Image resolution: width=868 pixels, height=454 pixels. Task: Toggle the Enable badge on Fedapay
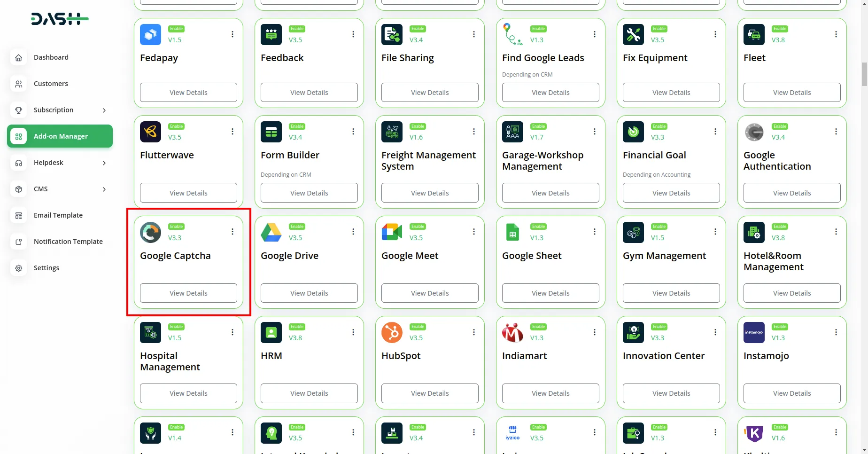click(177, 29)
